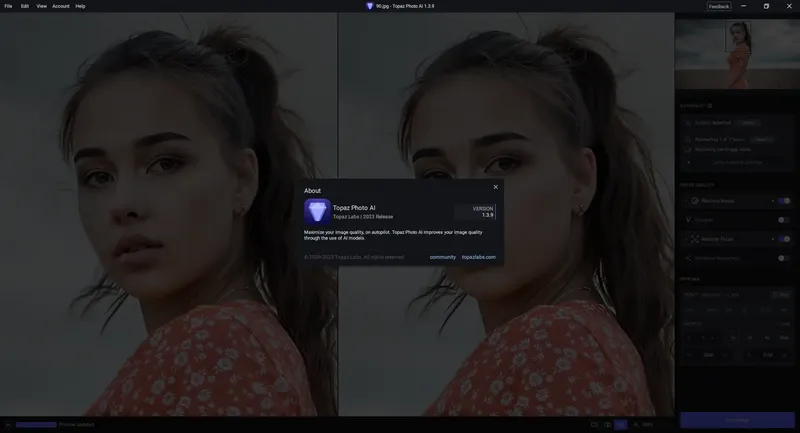Screen dimensions: 800x433
Task: Close the About dialog
Action: click(495, 187)
